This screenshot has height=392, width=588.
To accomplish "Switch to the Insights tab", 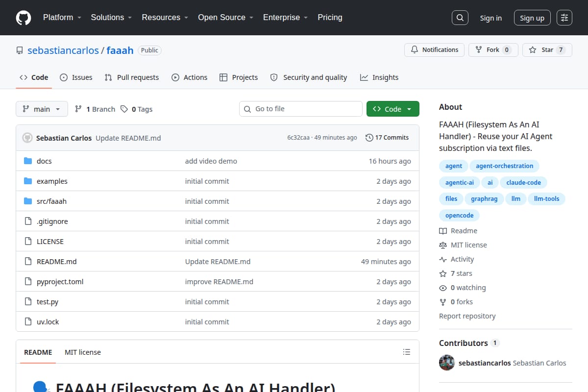I will 379,77.
